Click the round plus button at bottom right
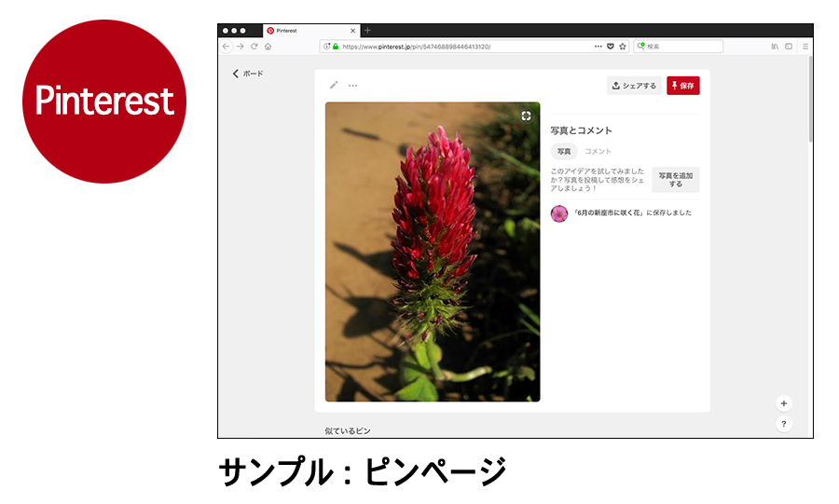 783,403
